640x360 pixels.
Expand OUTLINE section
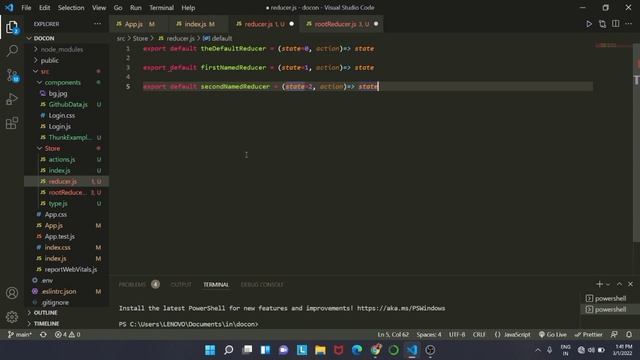coord(45,313)
